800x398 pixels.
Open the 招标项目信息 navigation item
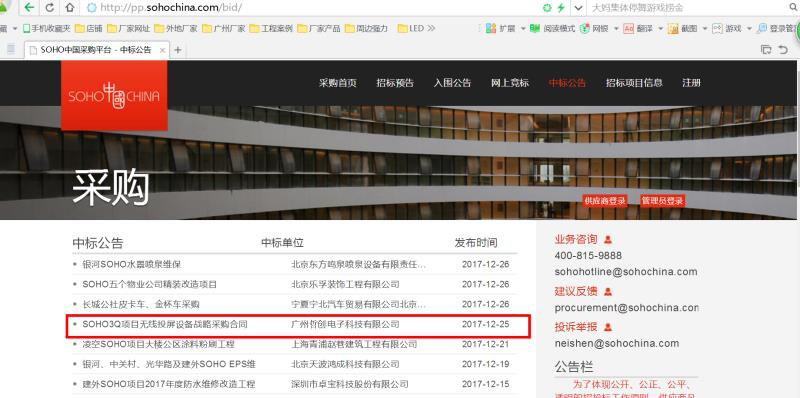tap(634, 83)
